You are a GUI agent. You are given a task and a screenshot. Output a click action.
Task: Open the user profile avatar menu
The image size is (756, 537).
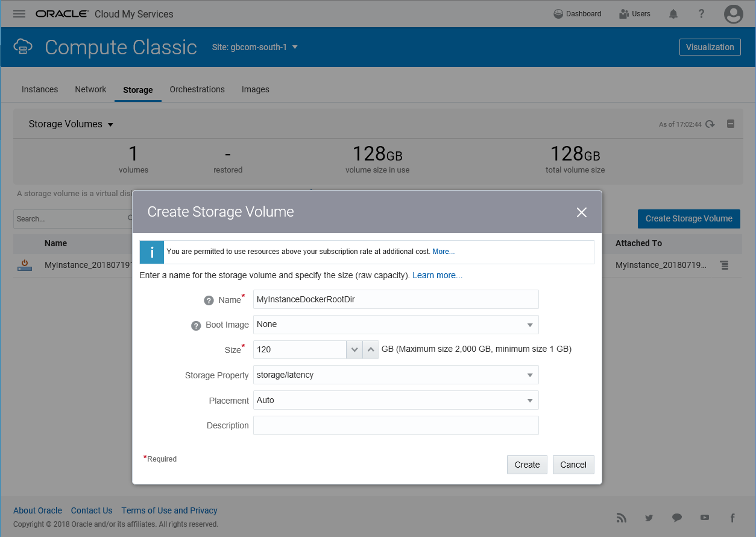[734, 14]
